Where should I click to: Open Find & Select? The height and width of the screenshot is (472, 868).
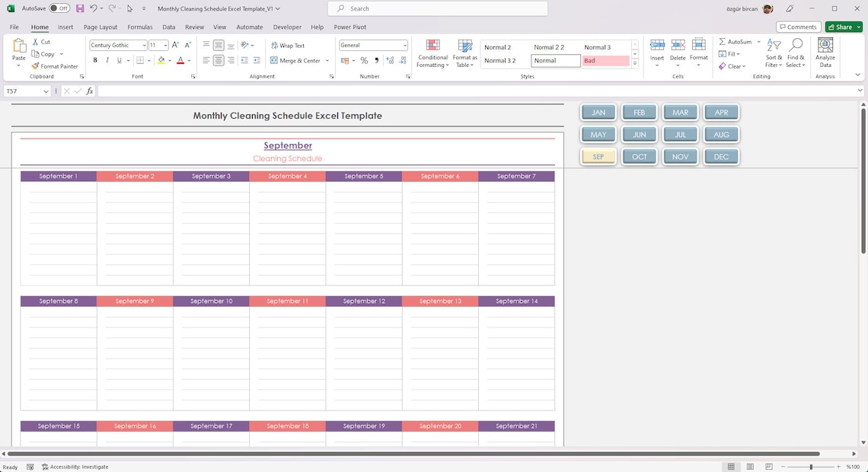(x=796, y=53)
